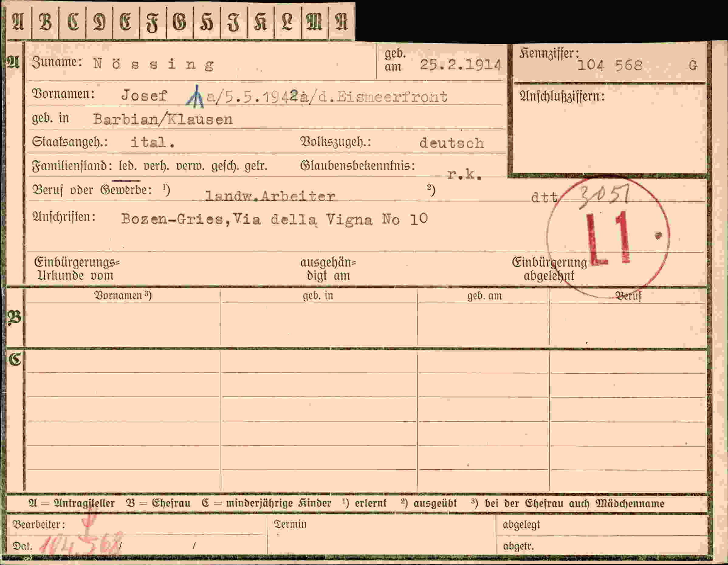Click the section B marker on the left margin
The height and width of the screenshot is (565, 728).
tap(15, 318)
